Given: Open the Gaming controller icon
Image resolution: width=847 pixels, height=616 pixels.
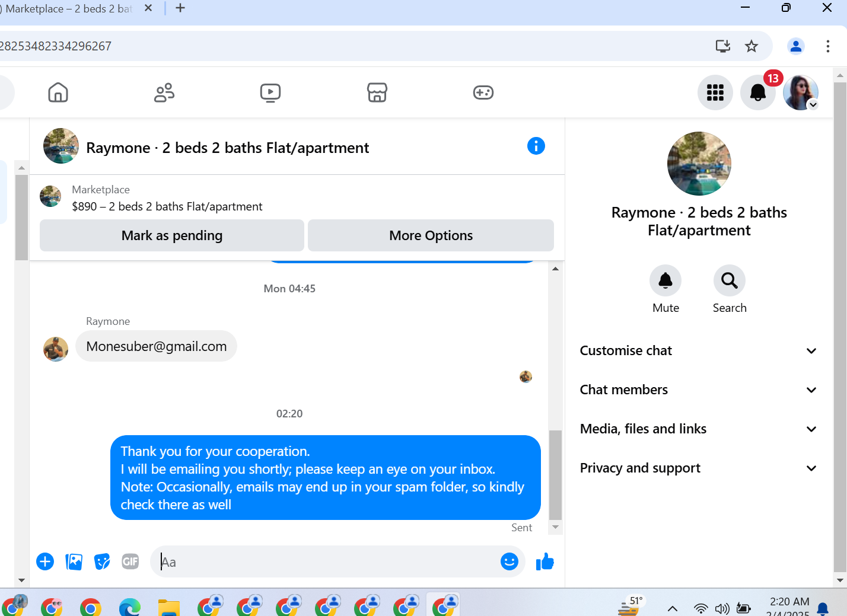Looking at the screenshot, I should tap(483, 92).
